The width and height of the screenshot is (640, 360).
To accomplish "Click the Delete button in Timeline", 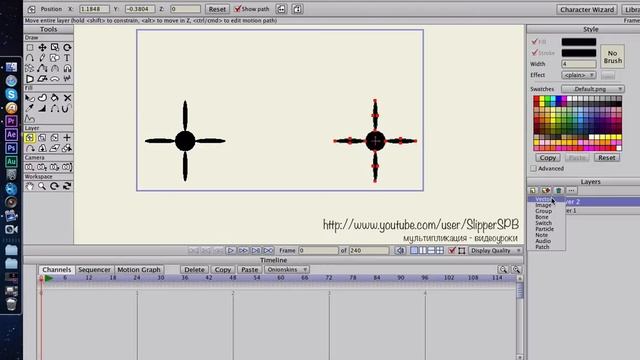I will (194, 269).
